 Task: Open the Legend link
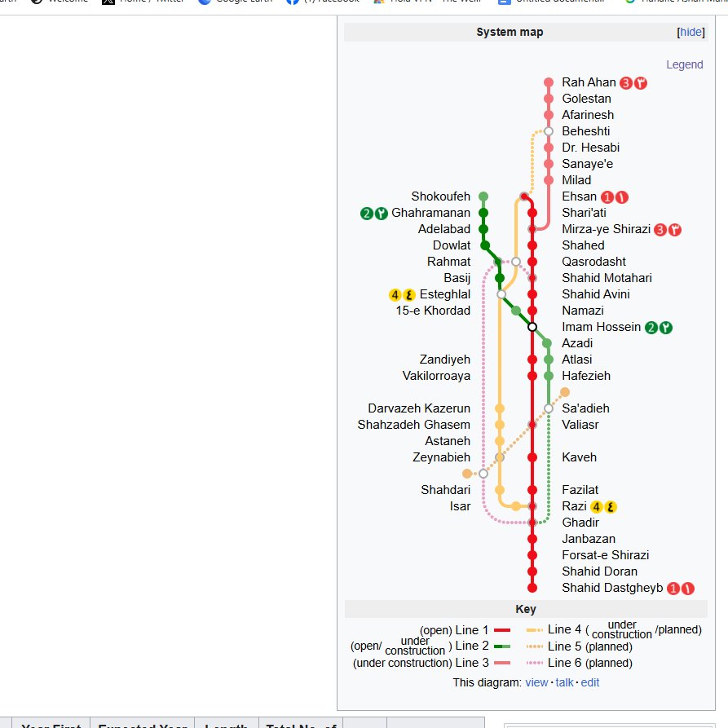pos(684,64)
